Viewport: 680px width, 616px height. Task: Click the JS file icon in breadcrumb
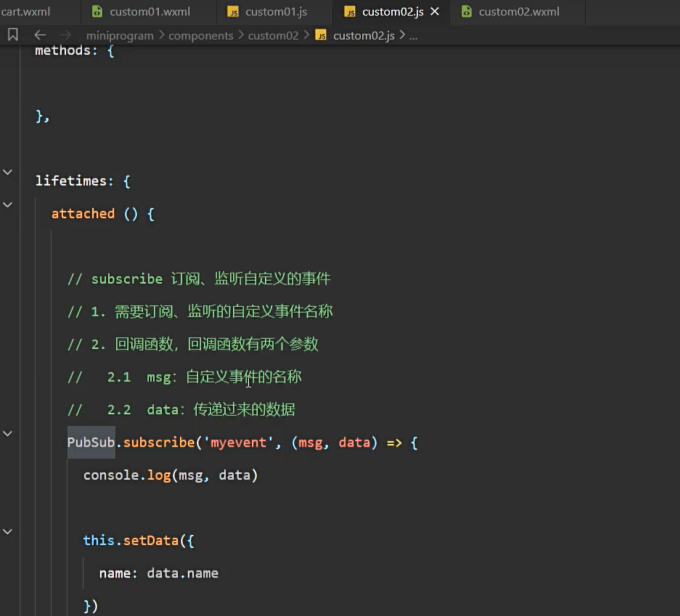point(321,35)
